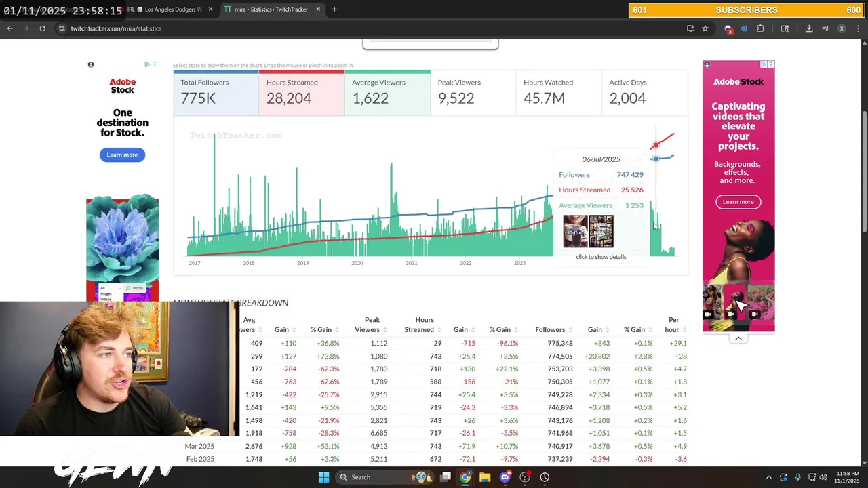Click the Feb 2025 row label
The image size is (868, 488).
pos(199,459)
